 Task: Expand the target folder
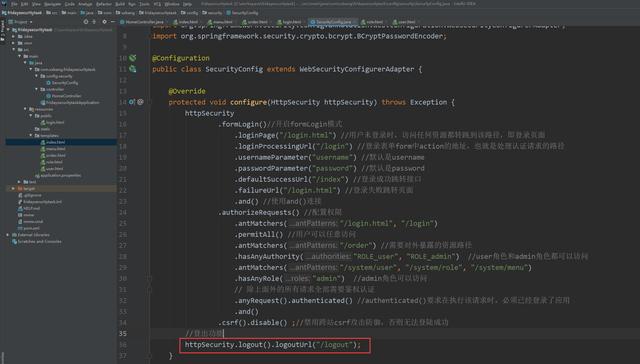(14, 189)
